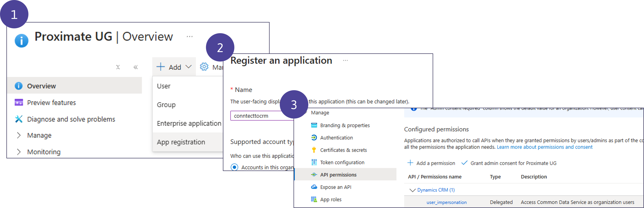Choose App registration from the Add menu

tap(181, 142)
